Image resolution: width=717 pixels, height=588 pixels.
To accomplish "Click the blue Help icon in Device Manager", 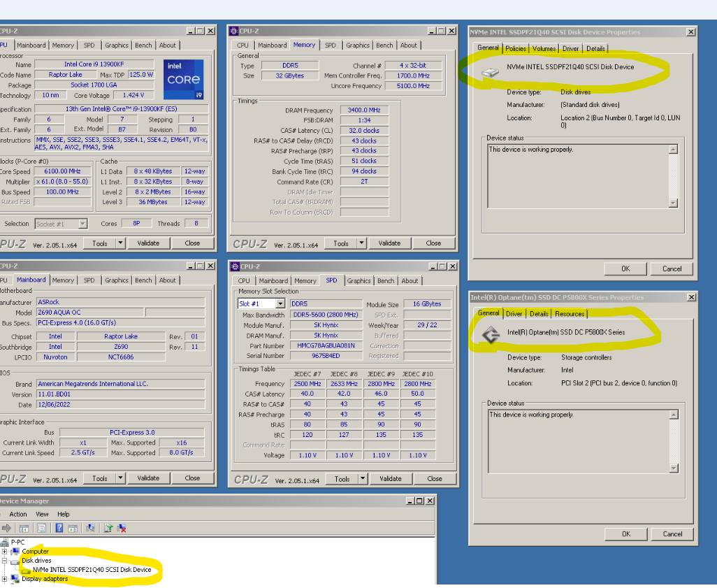I will 59,528.
